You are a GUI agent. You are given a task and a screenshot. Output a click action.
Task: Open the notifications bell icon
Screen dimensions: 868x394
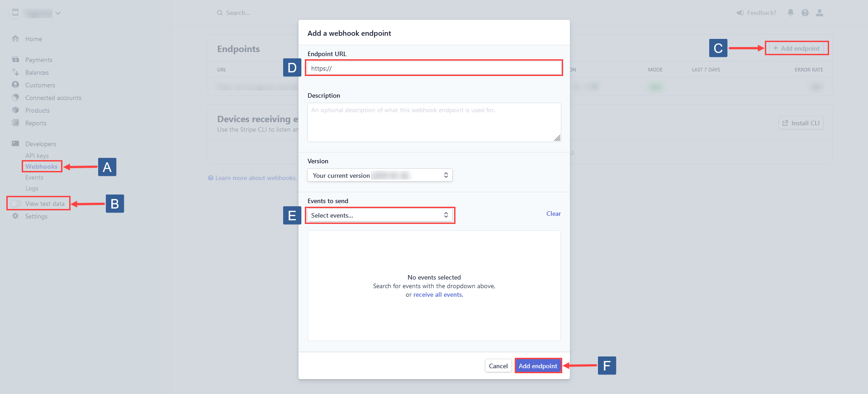click(x=791, y=13)
